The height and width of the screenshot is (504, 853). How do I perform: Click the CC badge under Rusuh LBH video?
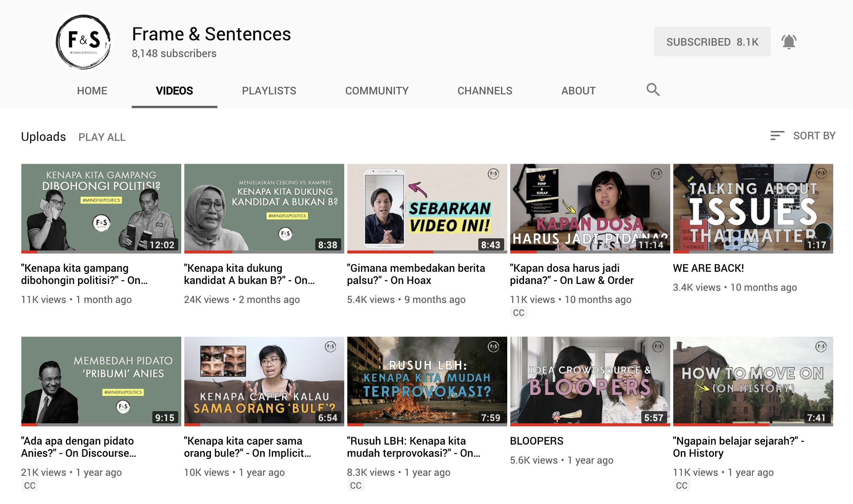point(356,486)
